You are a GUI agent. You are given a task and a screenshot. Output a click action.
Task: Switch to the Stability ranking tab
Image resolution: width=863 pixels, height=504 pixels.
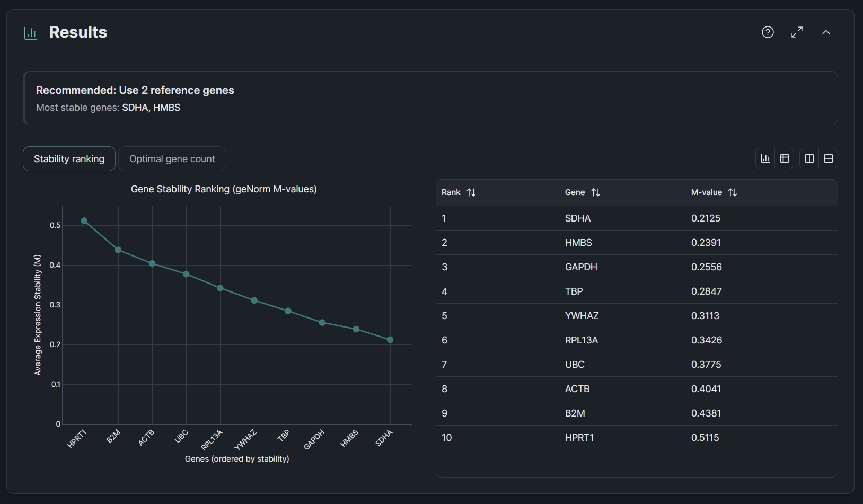(x=69, y=158)
